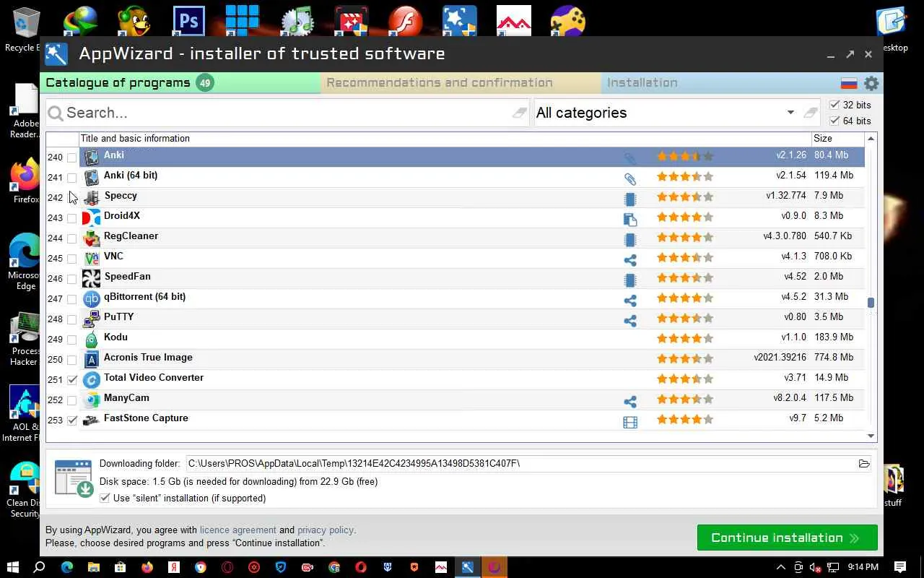Image resolution: width=924 pixels, height=578 pixels.
Task: Click the ManyCam program icon
Action: point(91,400)
